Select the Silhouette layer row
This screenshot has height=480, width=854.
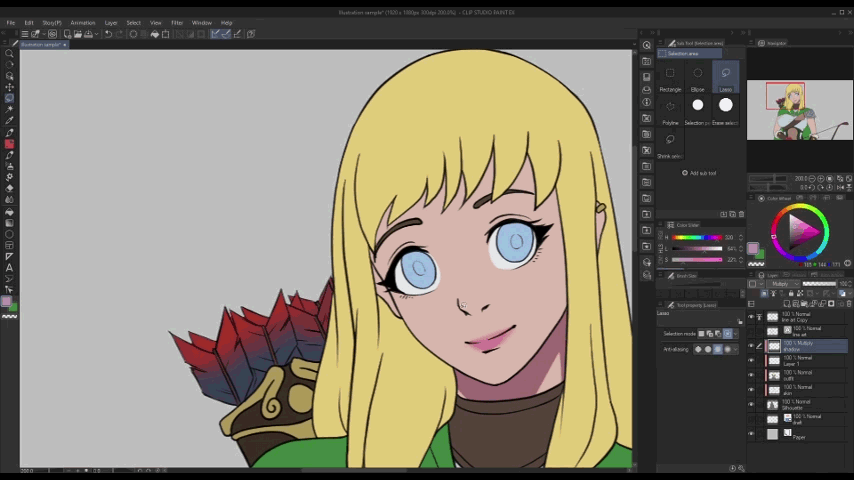click(799, 405)
